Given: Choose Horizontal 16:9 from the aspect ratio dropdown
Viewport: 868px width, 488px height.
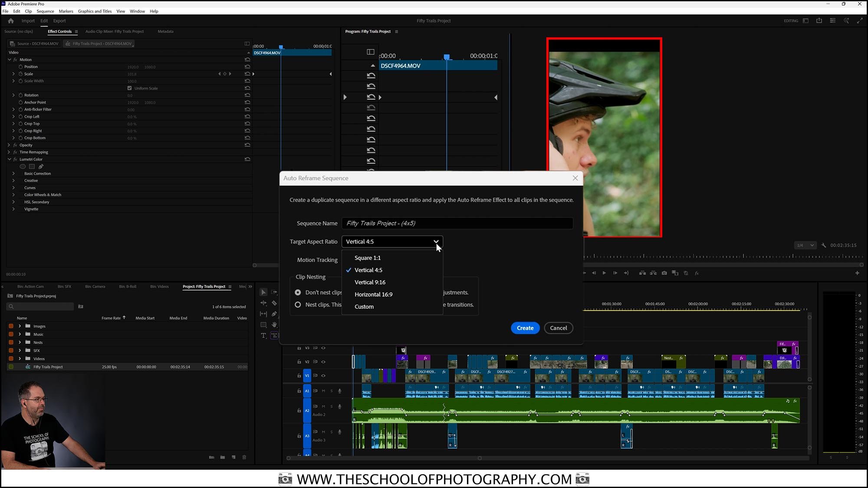Looking at the screenshot, I should pyautogui.click(x=373, y=294).
